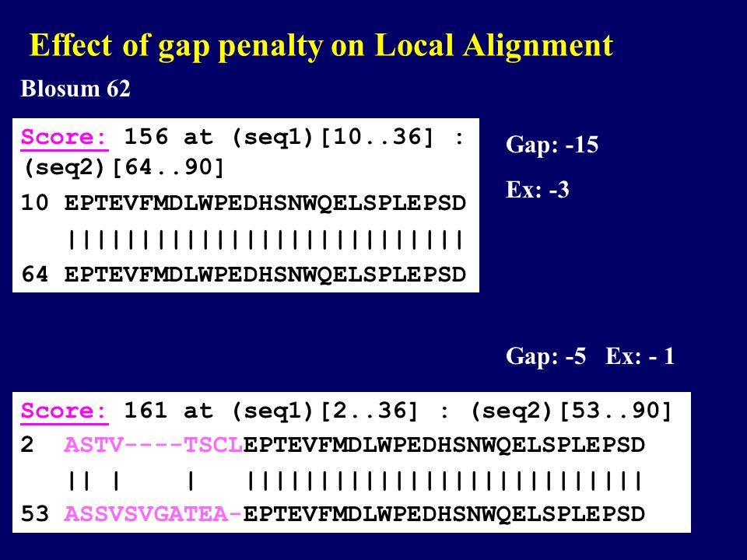This screenshot has width=747, height=560.
Task: Click '(seq2)[64..90]' in the first alignment
Action: click(x=124, y=168)
